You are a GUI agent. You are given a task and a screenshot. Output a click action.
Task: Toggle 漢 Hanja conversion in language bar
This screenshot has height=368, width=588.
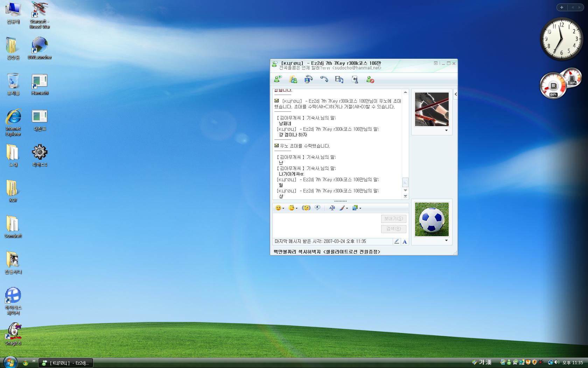click(489, 362)
